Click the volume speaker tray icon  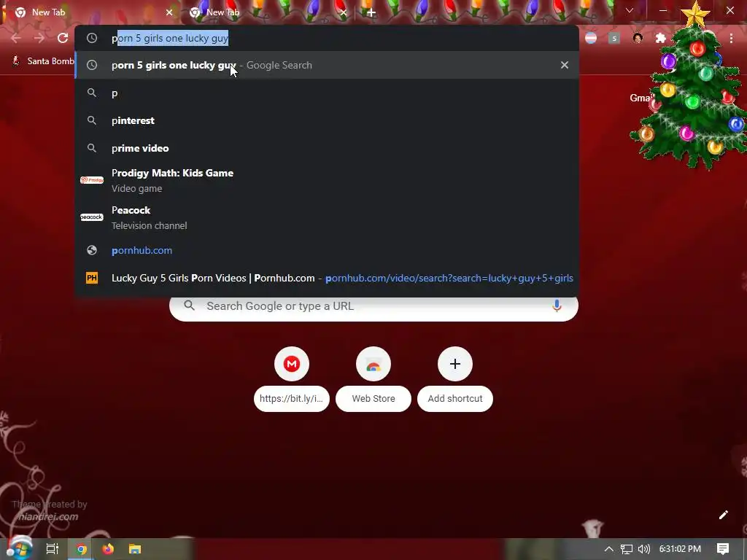tap(643, 549)
